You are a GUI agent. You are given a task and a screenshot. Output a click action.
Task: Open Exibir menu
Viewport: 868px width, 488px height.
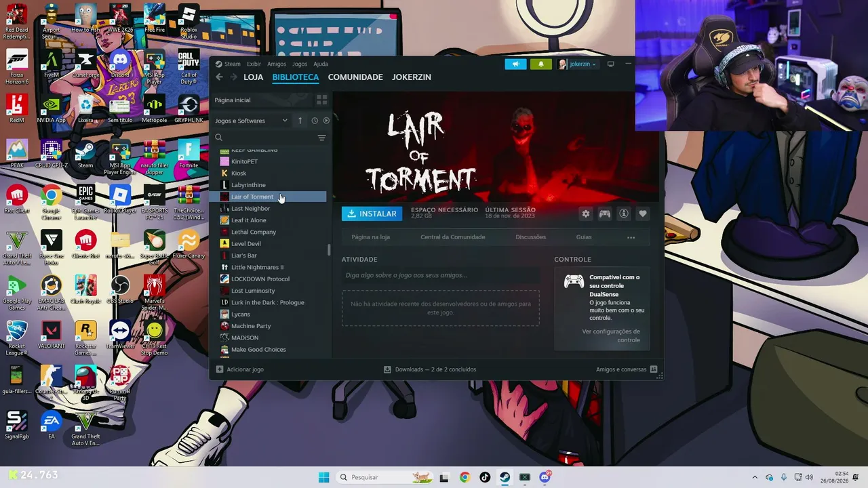coord(254,64)
